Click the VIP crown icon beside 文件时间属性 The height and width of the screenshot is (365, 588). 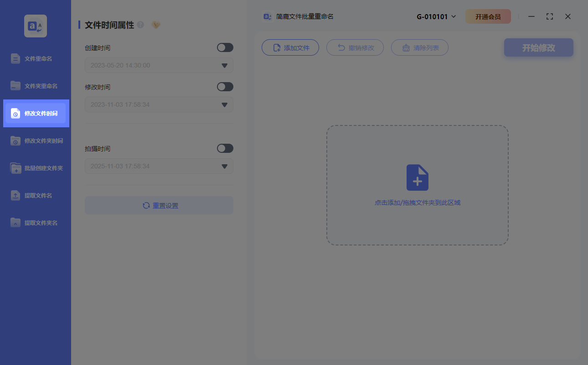tap(155, 25)
